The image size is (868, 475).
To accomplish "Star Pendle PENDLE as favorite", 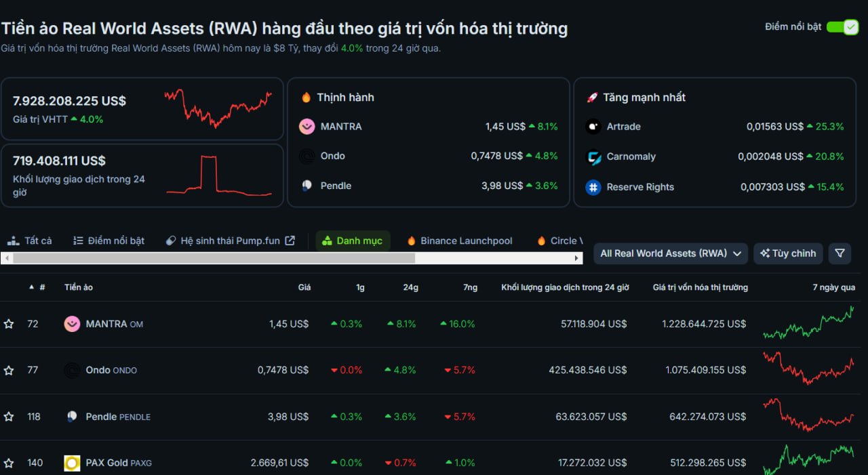I will point(9,417).
